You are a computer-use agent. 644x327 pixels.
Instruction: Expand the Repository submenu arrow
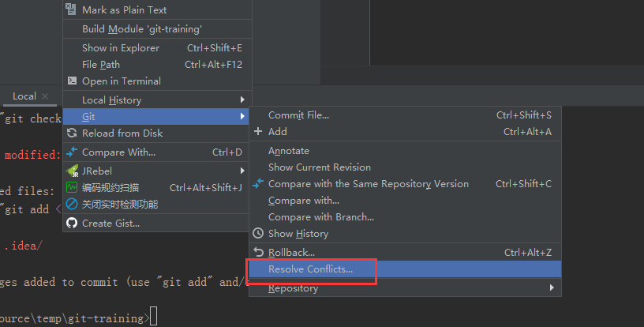click(552, 288)
